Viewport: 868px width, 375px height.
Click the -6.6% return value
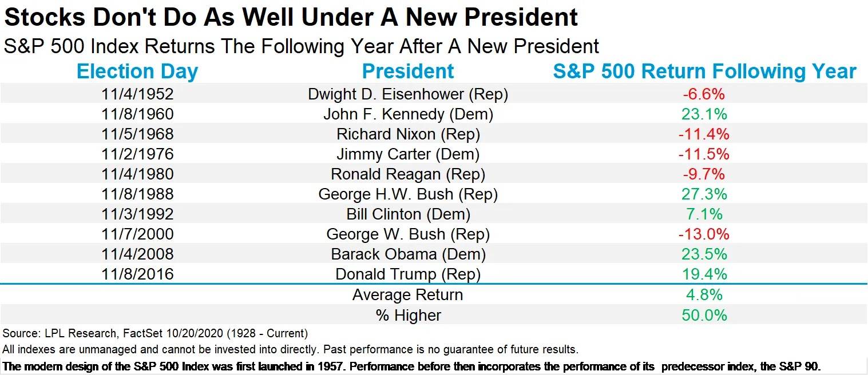[x=704, y=94]
